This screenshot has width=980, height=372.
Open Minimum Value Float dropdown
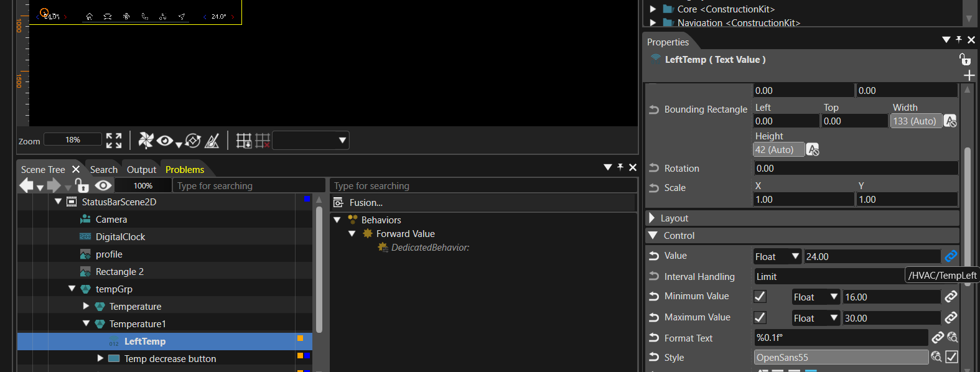[x=816, y=297]
